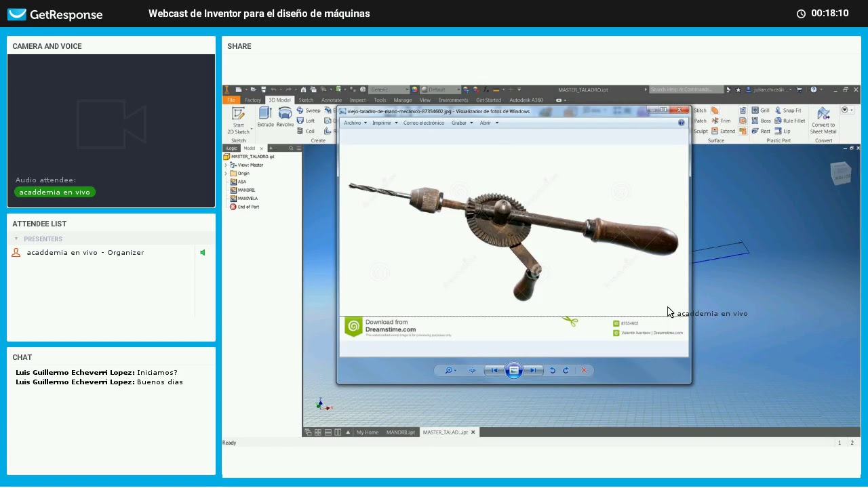Close the MASTER_TALAD...ipt document tab
Screen dimensions: 868x488
point(473,432)
